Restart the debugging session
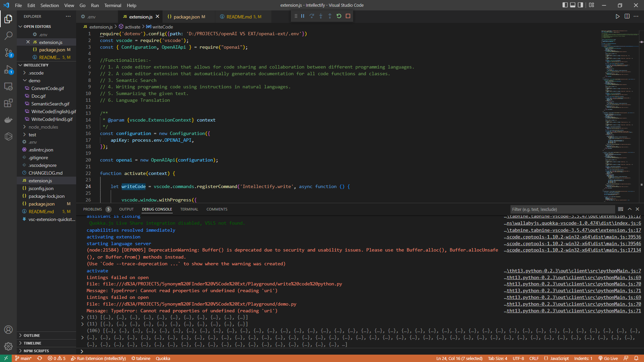 (339, 16)
